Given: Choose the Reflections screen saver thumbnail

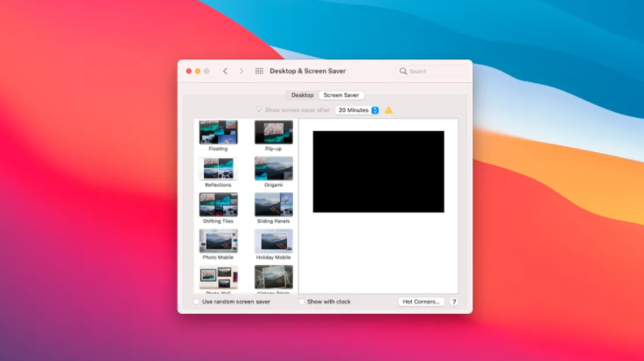Looking at the screenshot, I should pyautogui.click(x=218, y=168).
